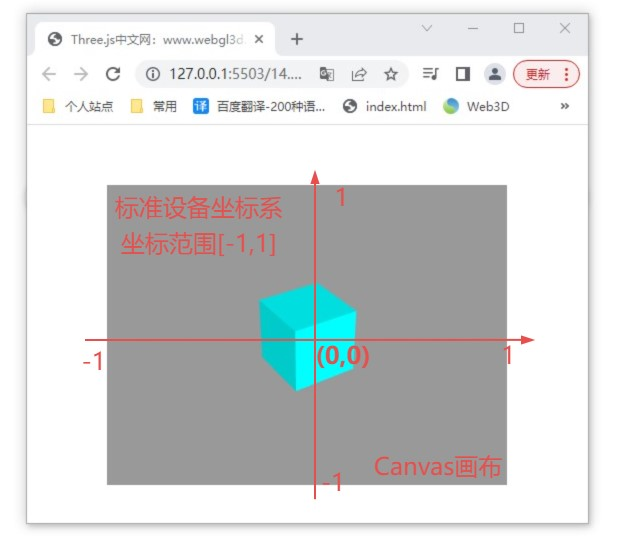Click the browser back arrow
The height and width of the screenshot is (556, 622).
[49, 74]
